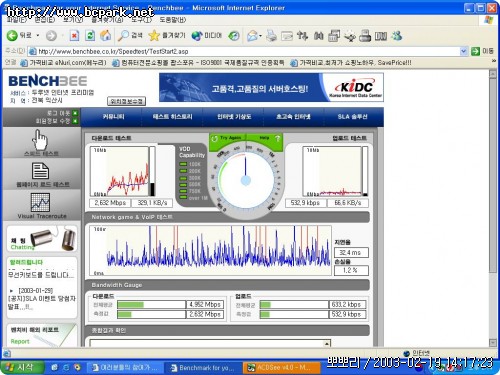Switch to ACDSee v4.0 taskbar button

pos(282,367)
